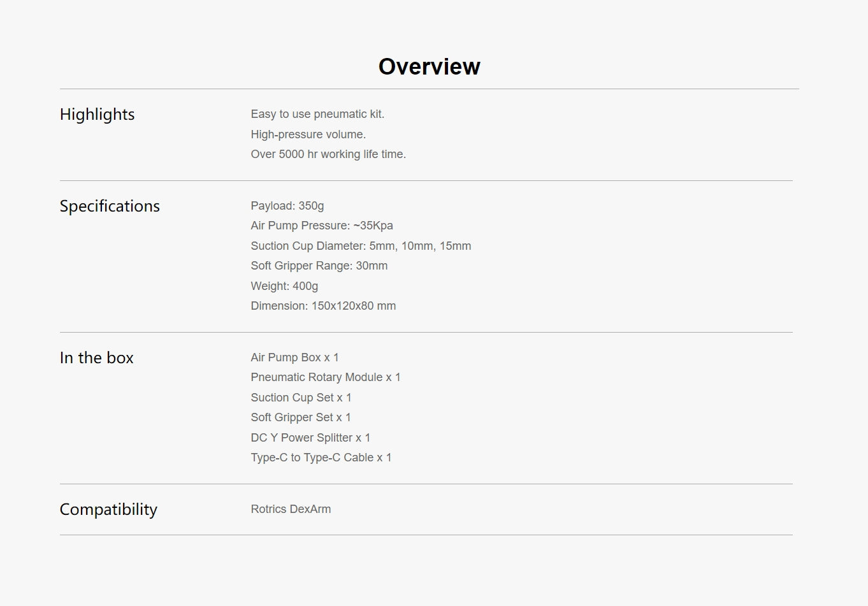868x606 pixels.
Task: Click the Specifications section label
Action: (x=110, y=206)
